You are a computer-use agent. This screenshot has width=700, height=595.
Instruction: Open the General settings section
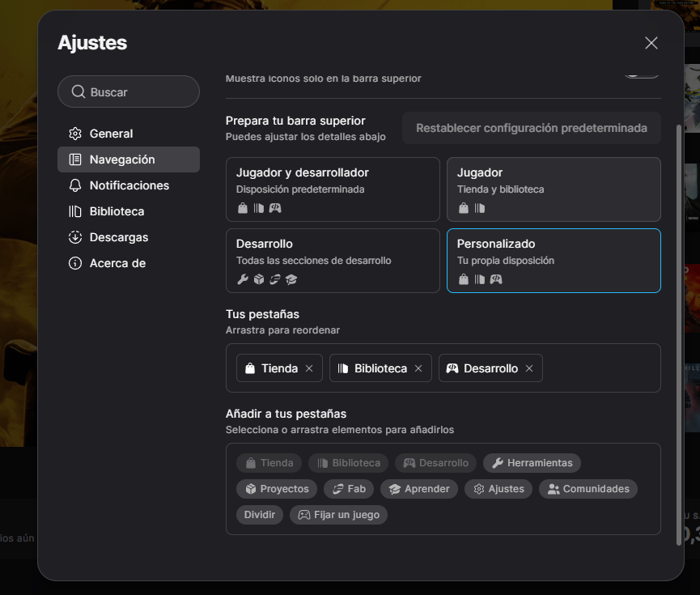[129, 134]
